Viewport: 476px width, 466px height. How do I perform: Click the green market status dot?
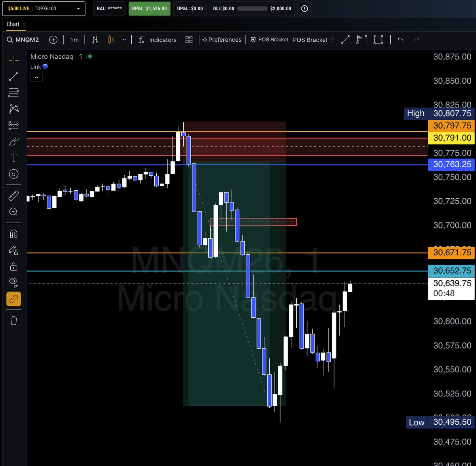90,56
